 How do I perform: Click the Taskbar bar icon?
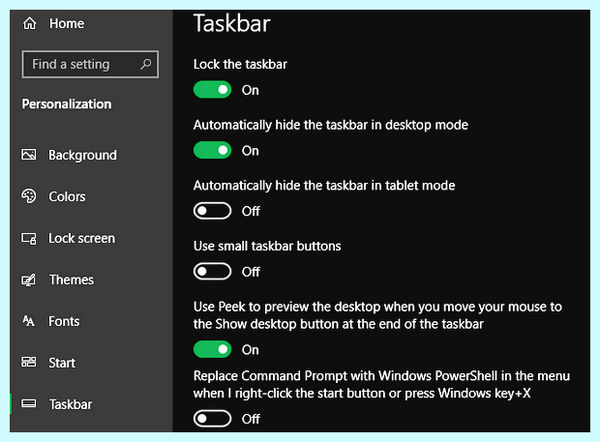pyautogui.click(x=29, y=403)
